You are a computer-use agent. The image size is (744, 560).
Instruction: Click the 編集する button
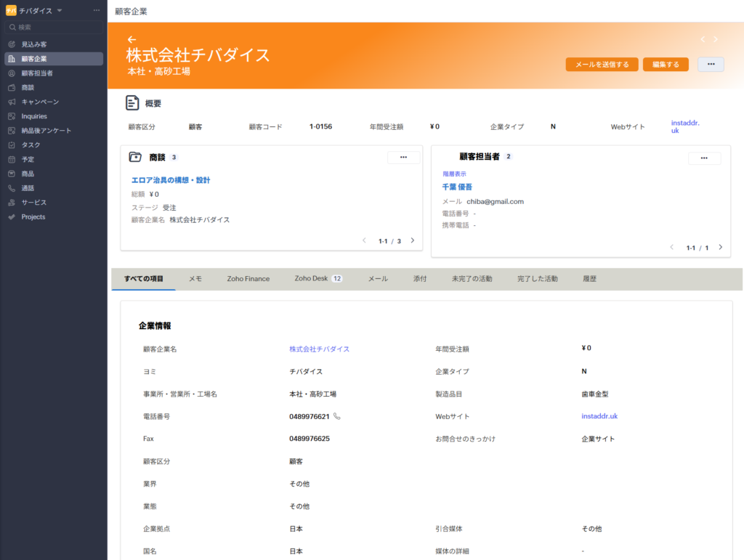[x=666, y=65]
